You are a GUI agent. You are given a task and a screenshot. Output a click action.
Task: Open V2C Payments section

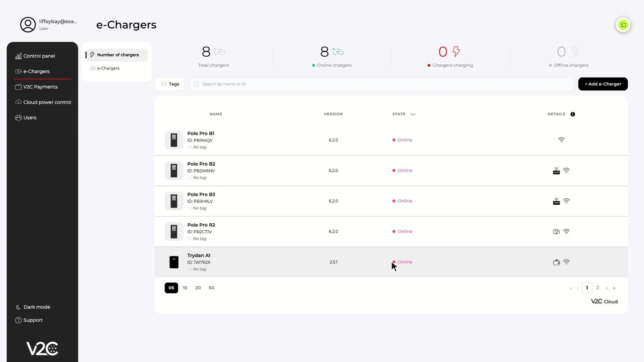[36, 87]
